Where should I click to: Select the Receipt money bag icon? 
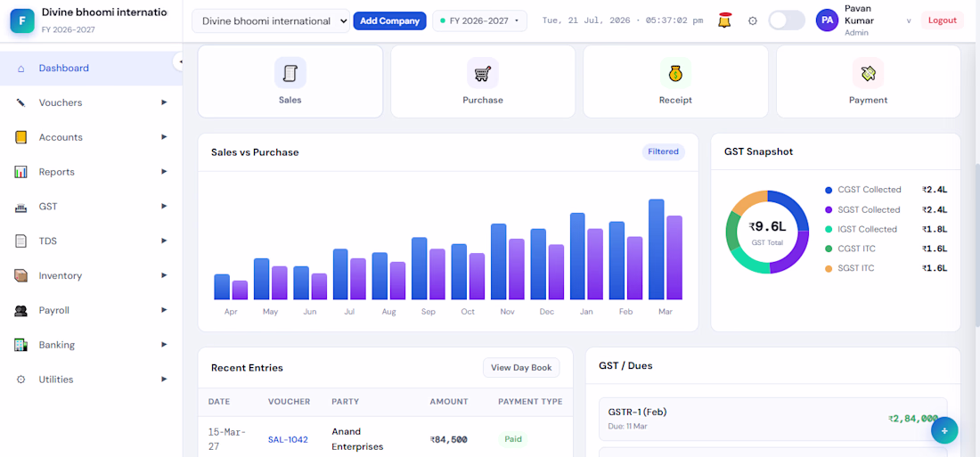tap(675, 73)
